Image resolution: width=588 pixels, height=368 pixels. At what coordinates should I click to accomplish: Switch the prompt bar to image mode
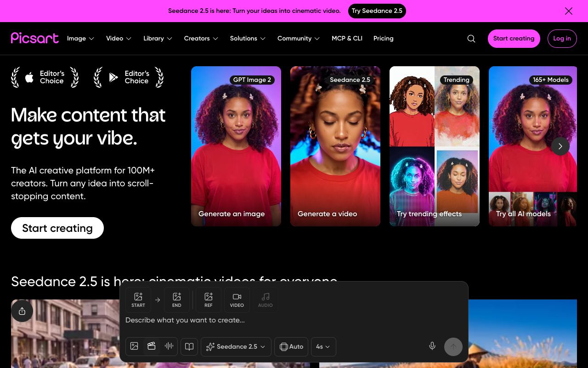click(134, 346)
